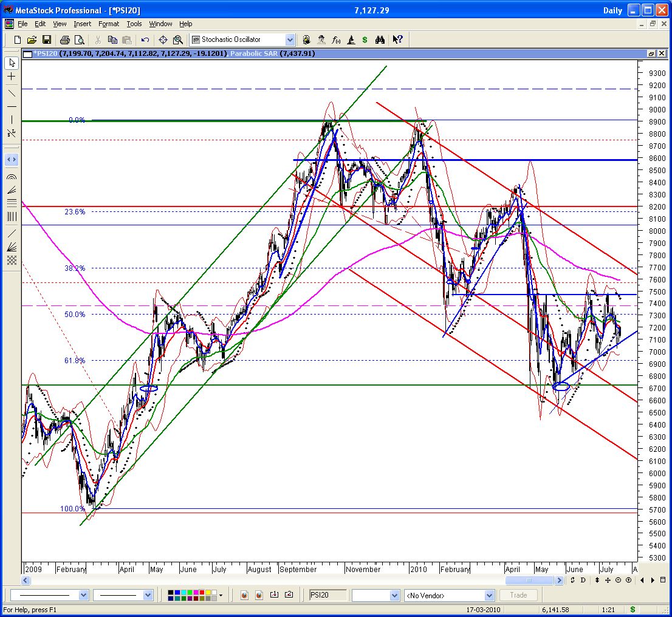Select the Gann grid tool
Screen dimensions: 672x617
click(12, 260)
